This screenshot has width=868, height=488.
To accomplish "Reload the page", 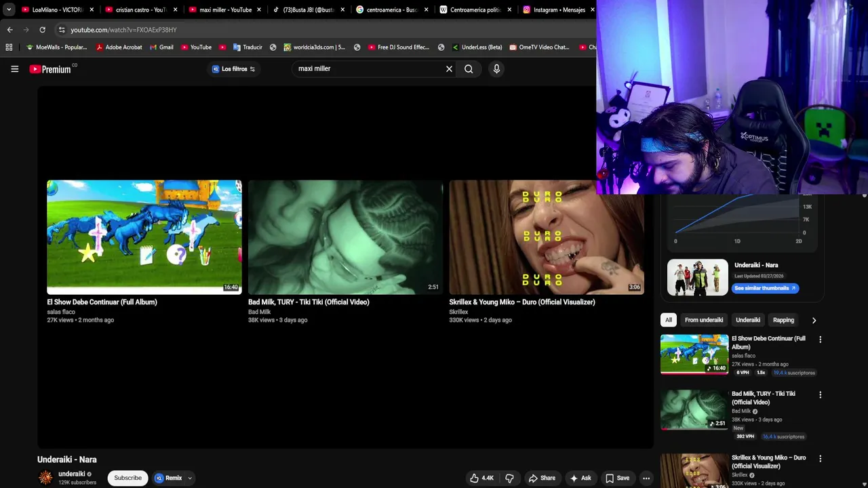I will (42, 30).
